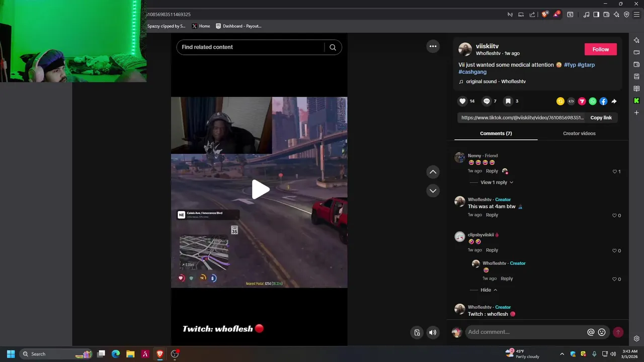The height and width of the screenshot is (362, 644).
Task: Mute the video sound
Action: (432, 332)
